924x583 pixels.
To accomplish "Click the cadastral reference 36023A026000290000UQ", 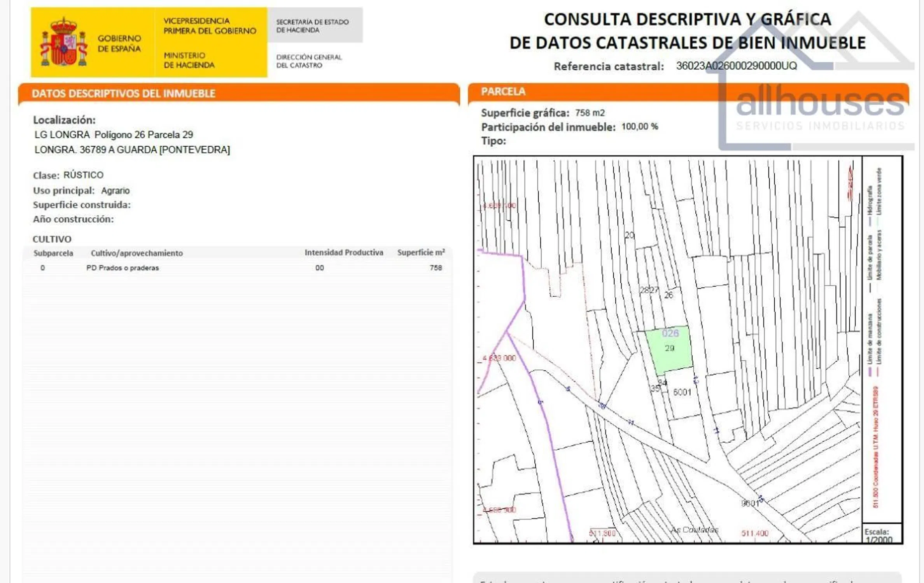I will tap(736, 66).
